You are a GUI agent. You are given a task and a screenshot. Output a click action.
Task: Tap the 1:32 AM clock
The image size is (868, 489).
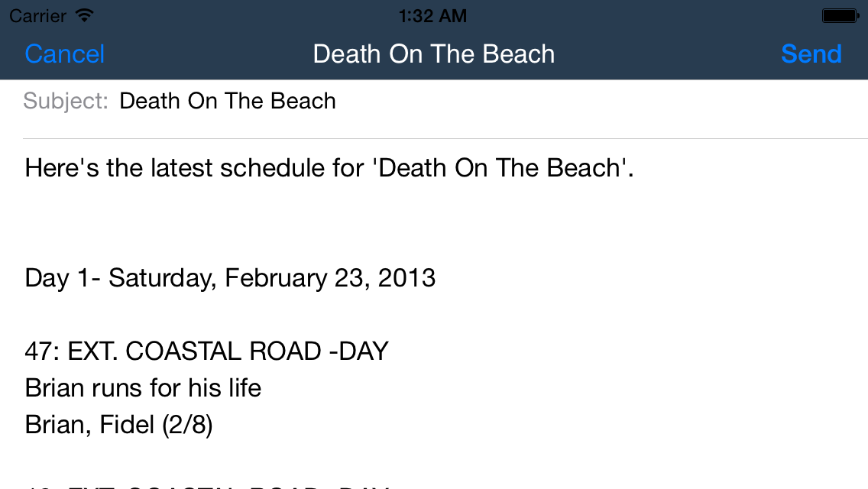coord(432,15)
